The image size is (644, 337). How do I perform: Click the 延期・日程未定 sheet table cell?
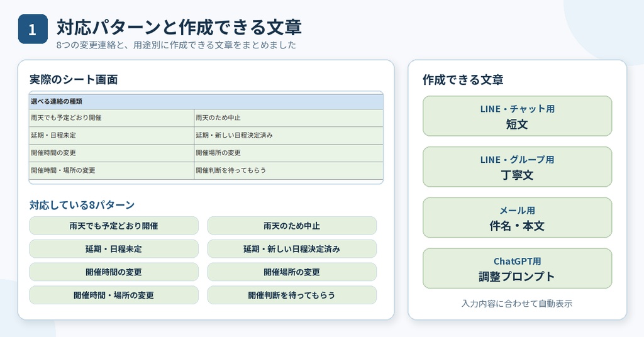point(111,135)
